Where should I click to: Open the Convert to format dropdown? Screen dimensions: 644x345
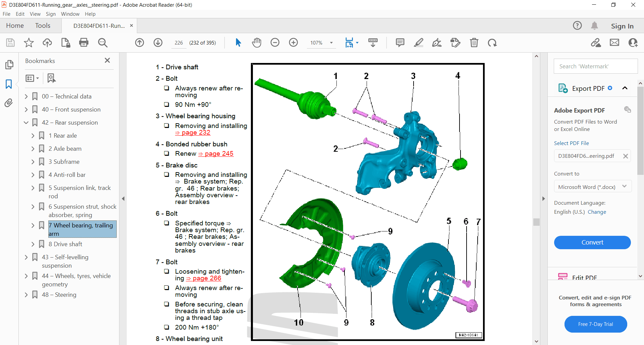coord(592,187)
